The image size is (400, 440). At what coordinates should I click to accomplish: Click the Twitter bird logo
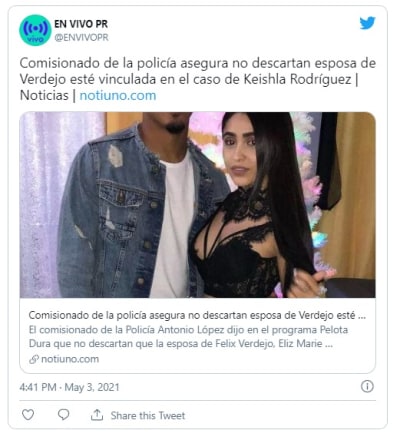(x=367, y=23)
